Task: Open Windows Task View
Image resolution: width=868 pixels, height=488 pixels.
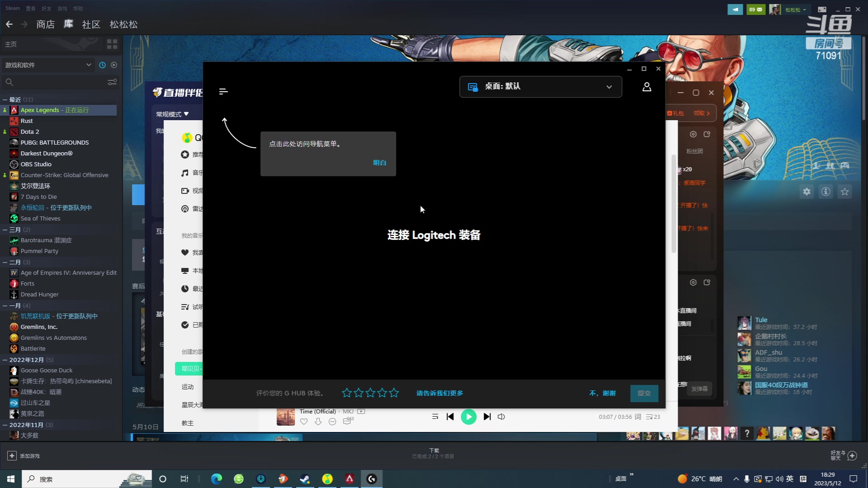Action: click(184, 479)
